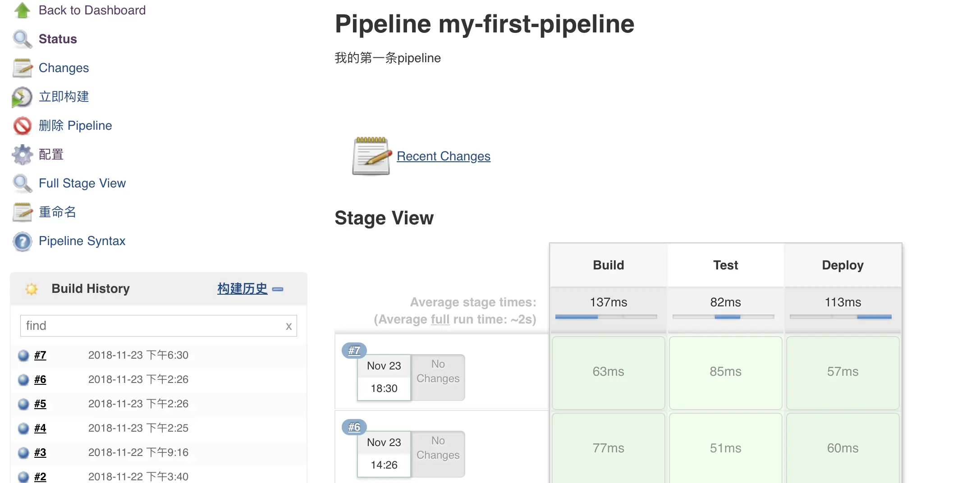The image size is (980, 483).
Task: Open the 构建历史 trend link
Action: click(x=242, y=289)
